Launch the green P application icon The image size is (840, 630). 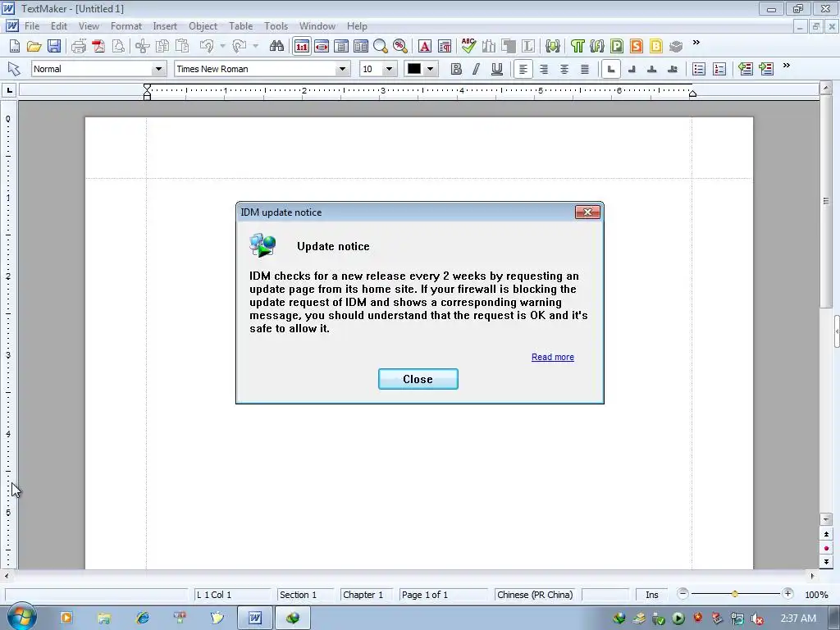click(617, 46)
